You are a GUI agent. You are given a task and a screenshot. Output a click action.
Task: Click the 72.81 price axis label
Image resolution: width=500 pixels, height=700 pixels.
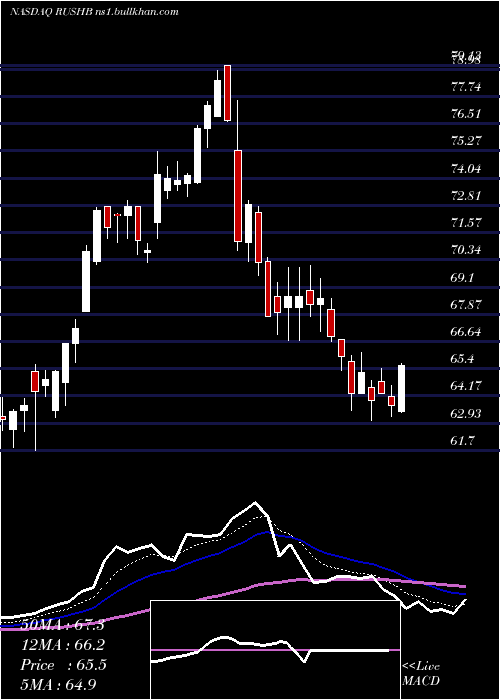point(466,196)
